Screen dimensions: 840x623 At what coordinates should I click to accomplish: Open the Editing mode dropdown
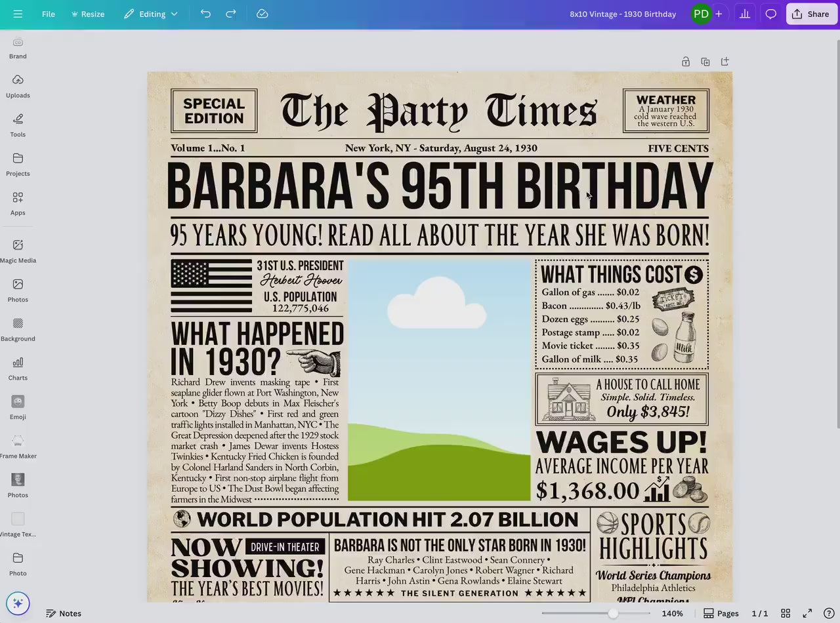coord(151,14)
